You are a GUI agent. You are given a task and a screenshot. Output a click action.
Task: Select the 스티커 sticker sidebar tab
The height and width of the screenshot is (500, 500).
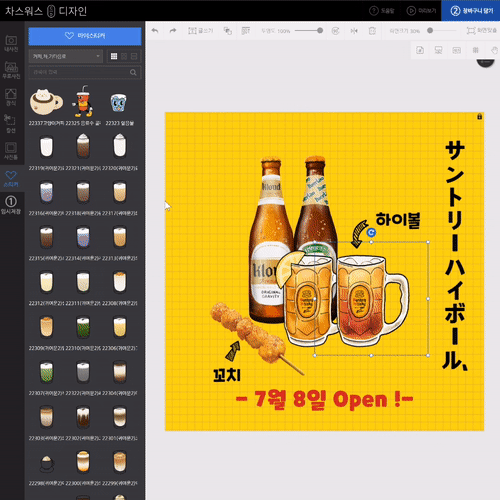(11, 178)
